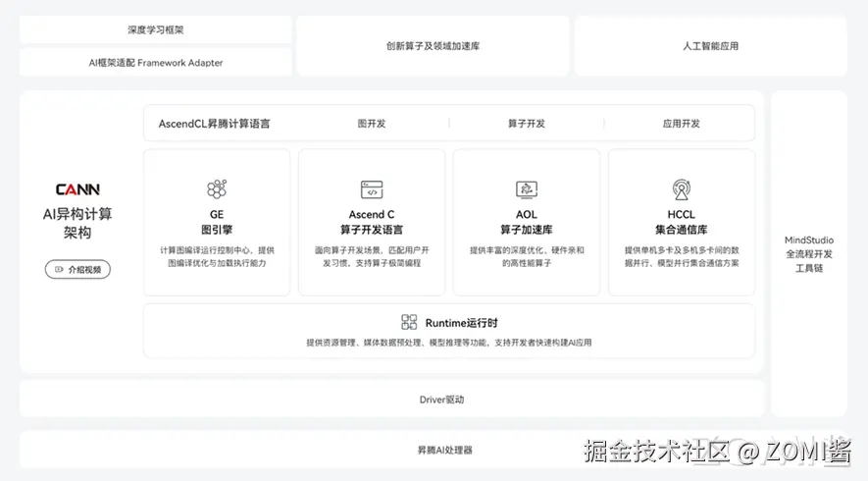Click Runtime description 提供资源管理 text
This screenshot has height=481, width=868.
pyautogui.click(x=449, y=343)
